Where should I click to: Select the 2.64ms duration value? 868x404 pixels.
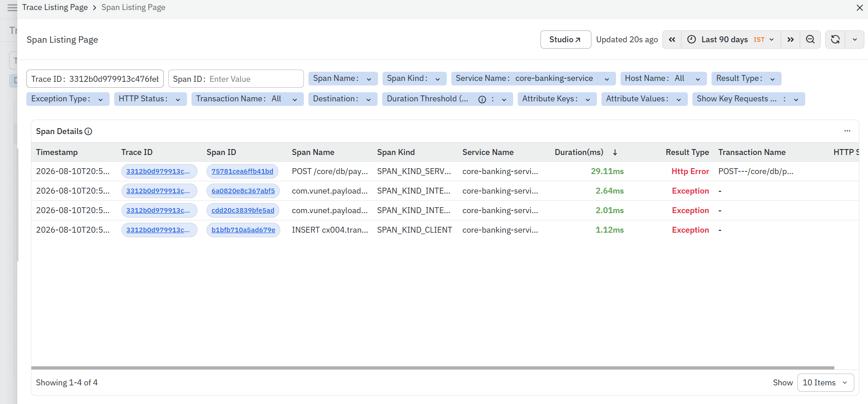coord(610,191)
